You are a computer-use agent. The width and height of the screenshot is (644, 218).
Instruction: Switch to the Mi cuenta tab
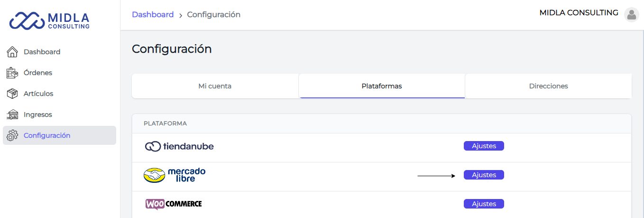coord(215,86)
